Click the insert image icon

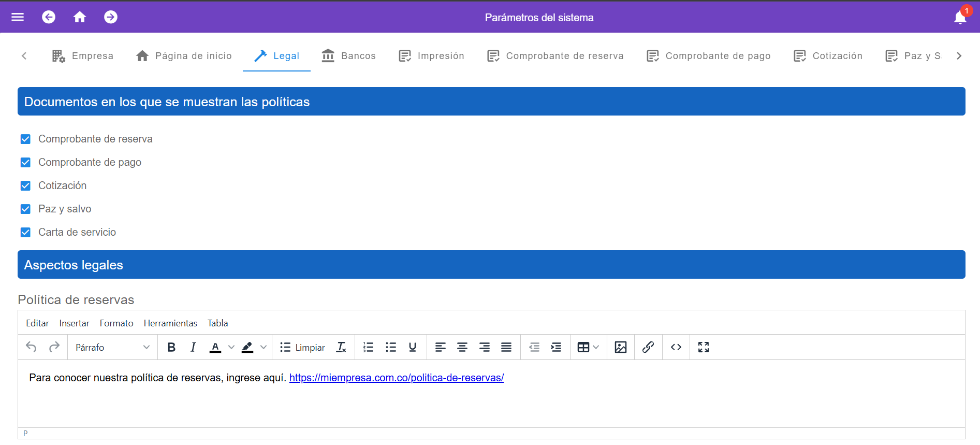pyautogui.click(x=620, y=347)
